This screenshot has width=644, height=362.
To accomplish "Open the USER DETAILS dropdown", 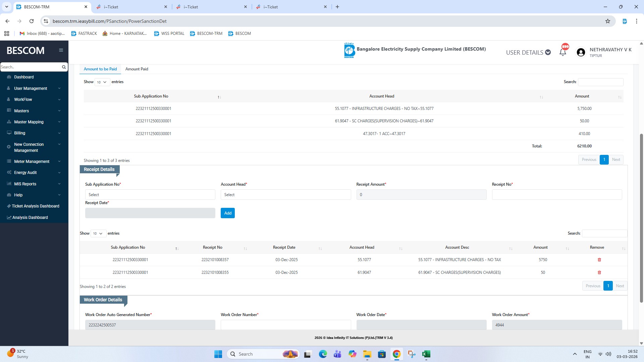I will tap(528, 52).
